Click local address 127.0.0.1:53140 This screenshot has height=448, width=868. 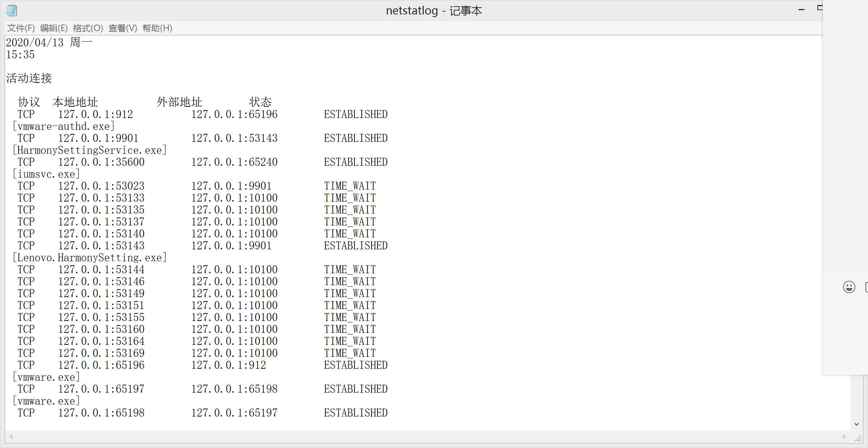click(x=101, y=234)
